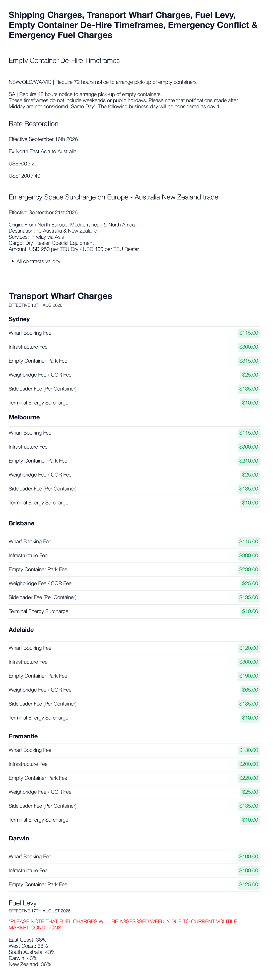The height and width of the screenshot is (980, 279).
Task: Click the Sydney Wharf Booking Fee $115.00 badge
Action: pos(248,333)
